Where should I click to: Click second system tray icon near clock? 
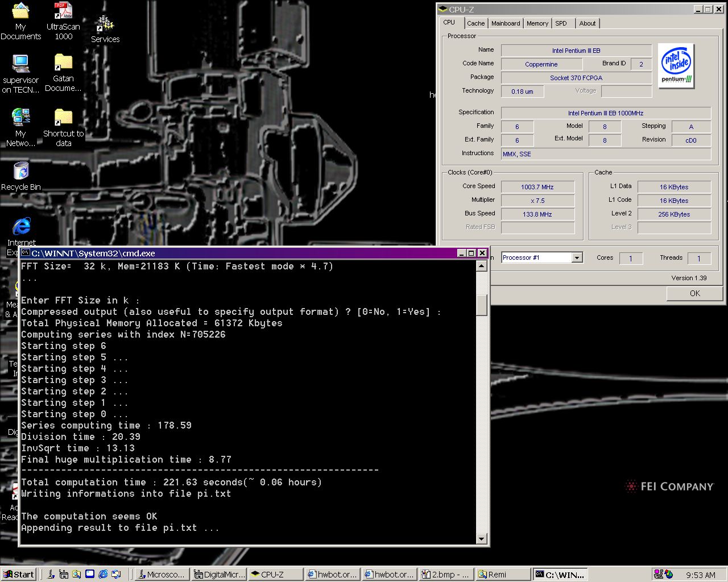(669, 575)
